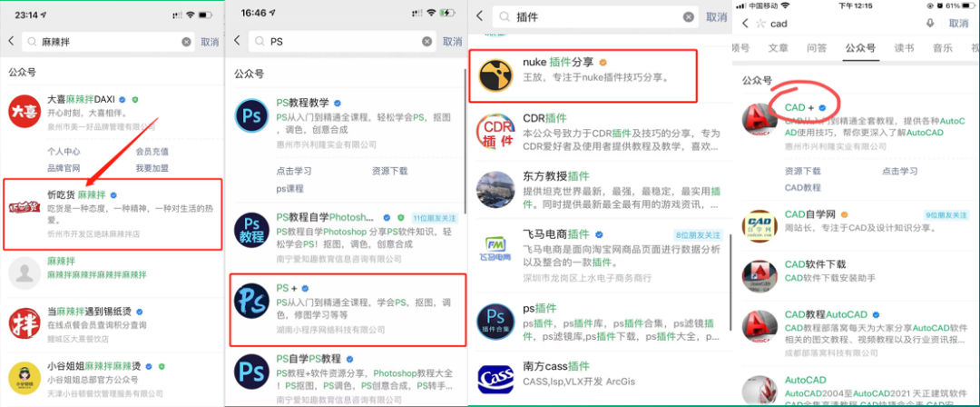The height and width of the screenshot is (407, 980).
Task: Open CDR插件 account icon
Action: [x=495, y=132]
